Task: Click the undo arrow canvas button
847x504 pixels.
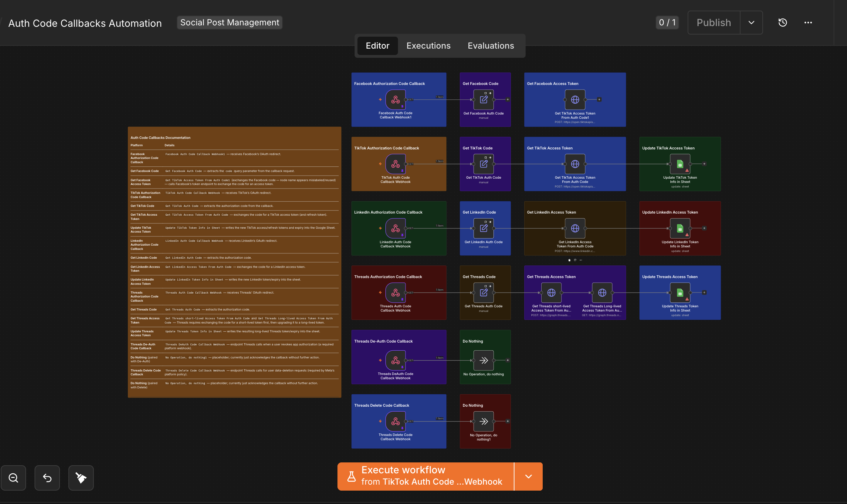Action: pos(47,478)
